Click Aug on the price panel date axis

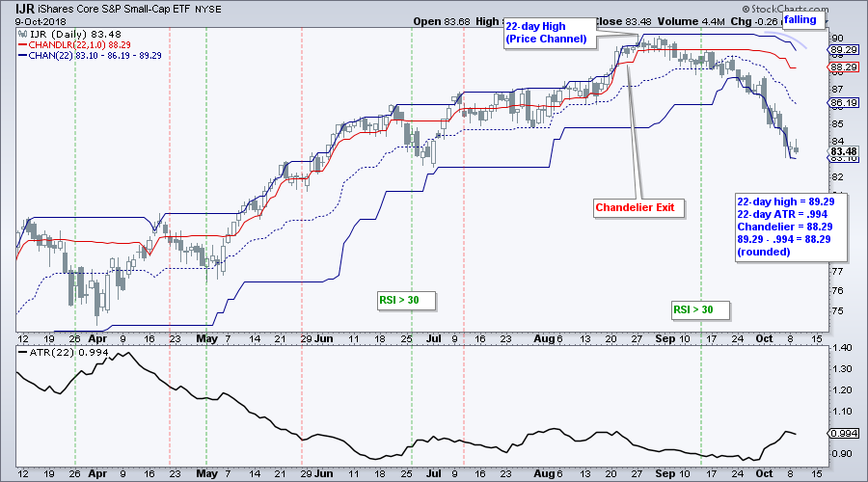545,338
